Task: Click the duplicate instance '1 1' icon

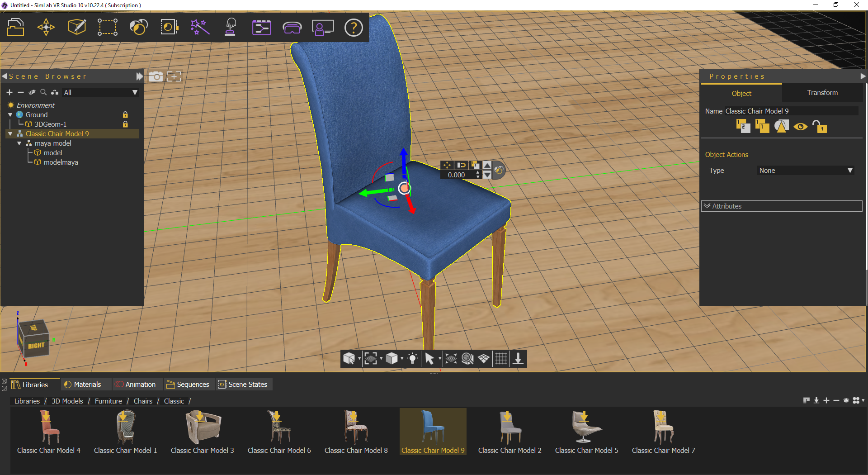Action: point(762,126)
